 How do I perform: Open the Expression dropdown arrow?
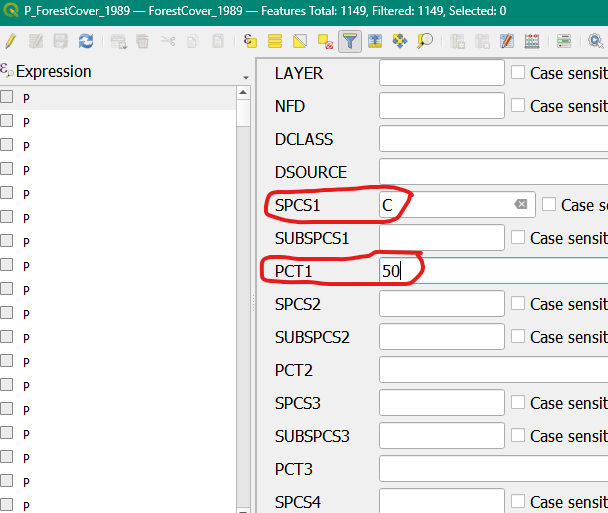(246, 76)
